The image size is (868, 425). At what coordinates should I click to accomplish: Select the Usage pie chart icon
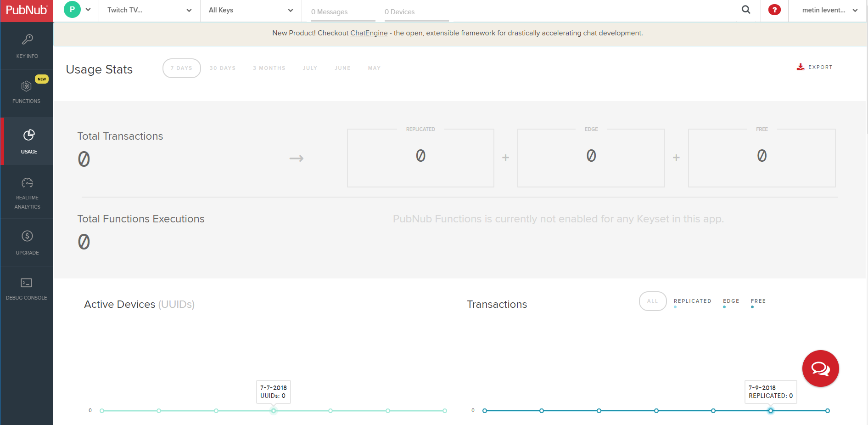coord(29,135)
